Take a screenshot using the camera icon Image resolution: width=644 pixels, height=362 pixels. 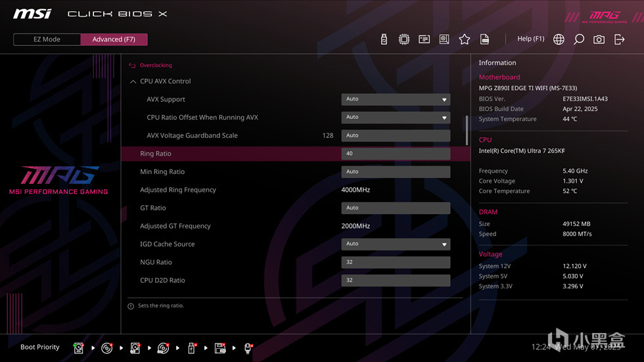pyautogui.click(x=599, y=39)
